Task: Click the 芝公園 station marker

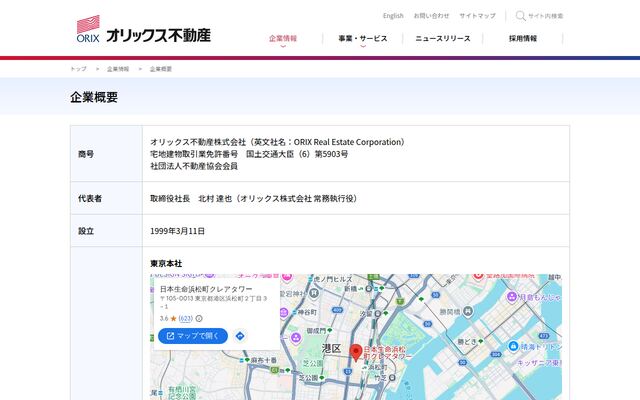Action: click(x=322, y=378)
